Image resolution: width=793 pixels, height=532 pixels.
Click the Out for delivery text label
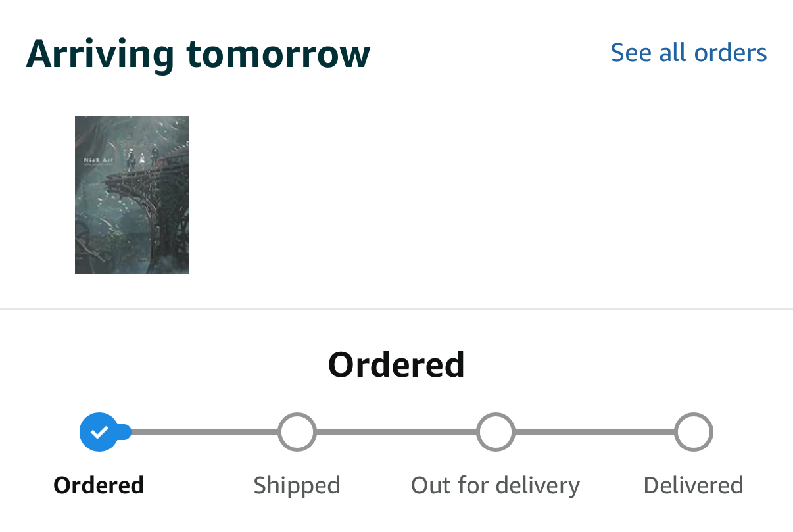pyautogui.click(x=496, y=485)
